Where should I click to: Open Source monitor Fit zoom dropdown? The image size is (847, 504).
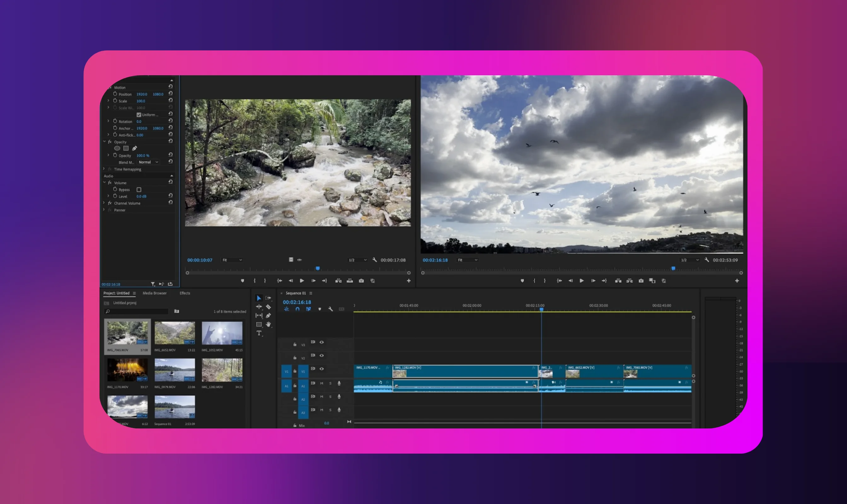click(x=232, y=260)
